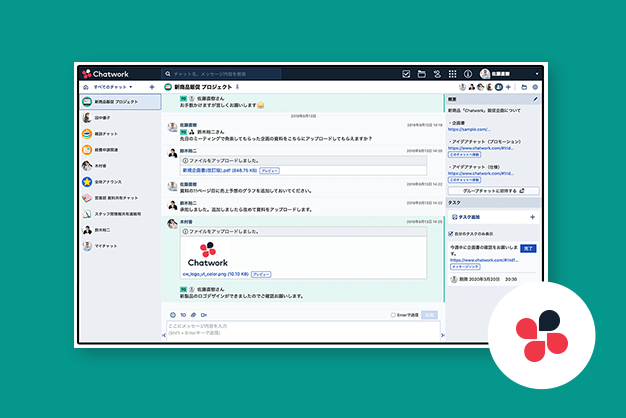Focus the chat and message search field
Screen dimensions: 626x418
tap(221, 74)
